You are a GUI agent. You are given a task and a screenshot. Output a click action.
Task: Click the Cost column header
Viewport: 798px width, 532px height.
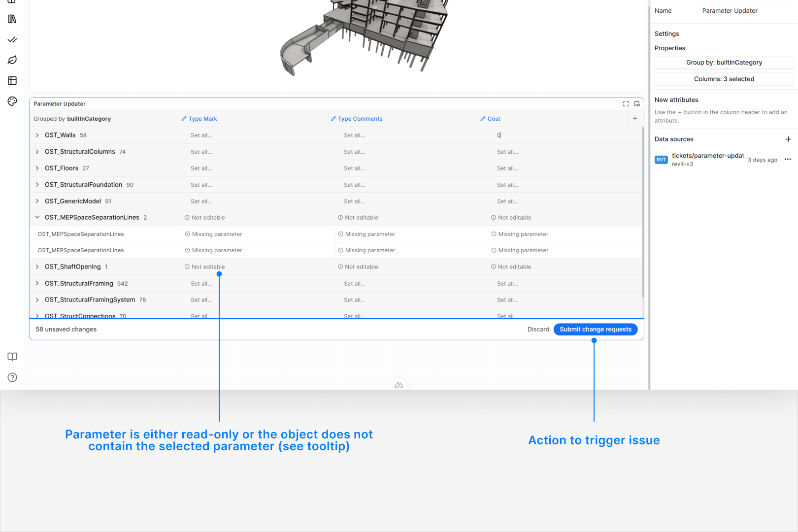[x=491, y=119]
